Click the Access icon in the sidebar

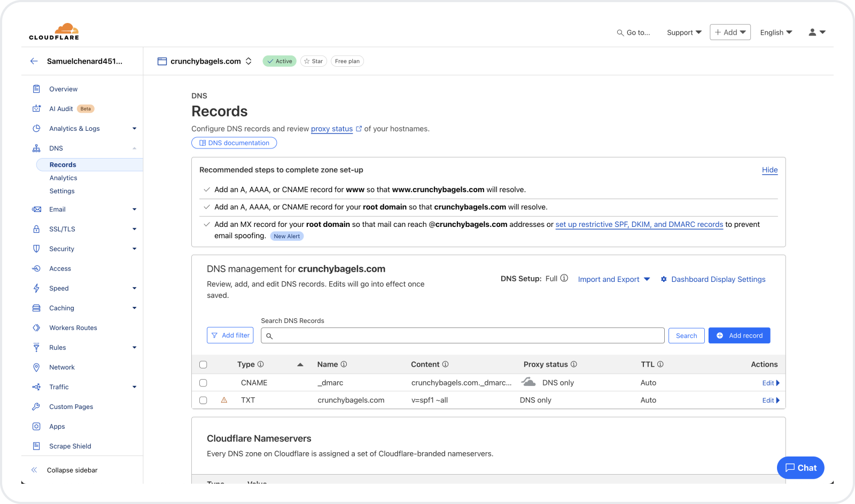(36, 269)
